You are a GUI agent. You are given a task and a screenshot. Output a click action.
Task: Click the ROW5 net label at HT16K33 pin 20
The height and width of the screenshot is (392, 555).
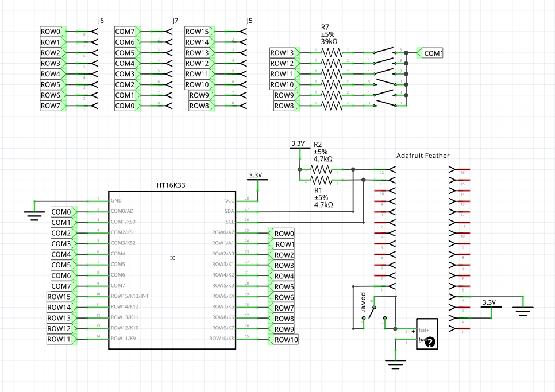[x=282, y=286]
